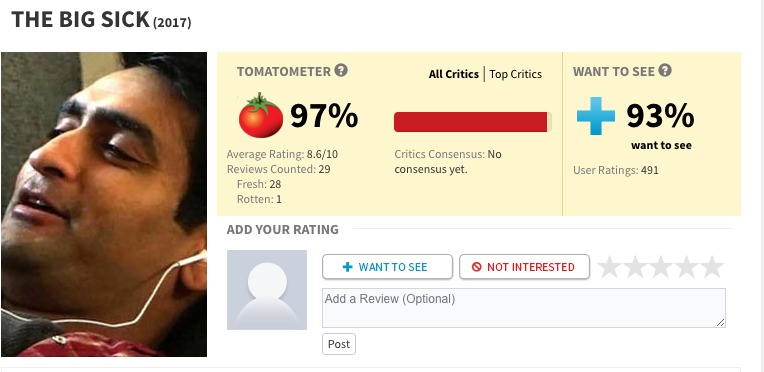
Task: Click the large blue plus icon
Action: [595, 116]
